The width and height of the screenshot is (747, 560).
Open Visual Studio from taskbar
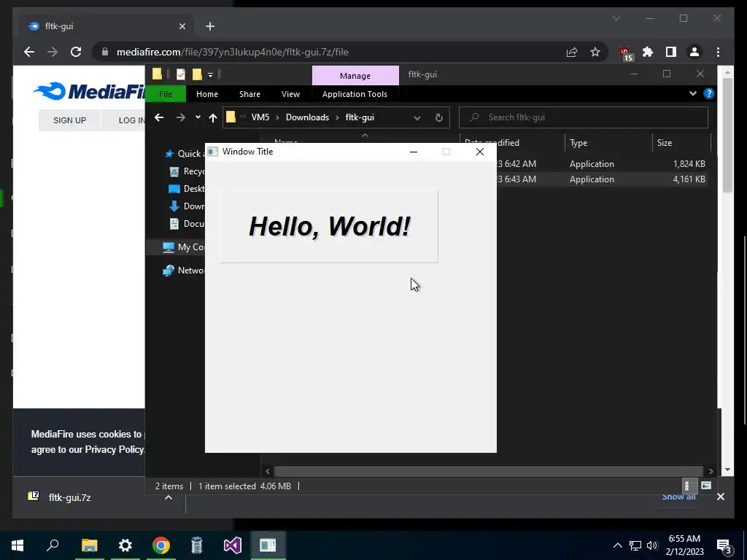(233, 545)
